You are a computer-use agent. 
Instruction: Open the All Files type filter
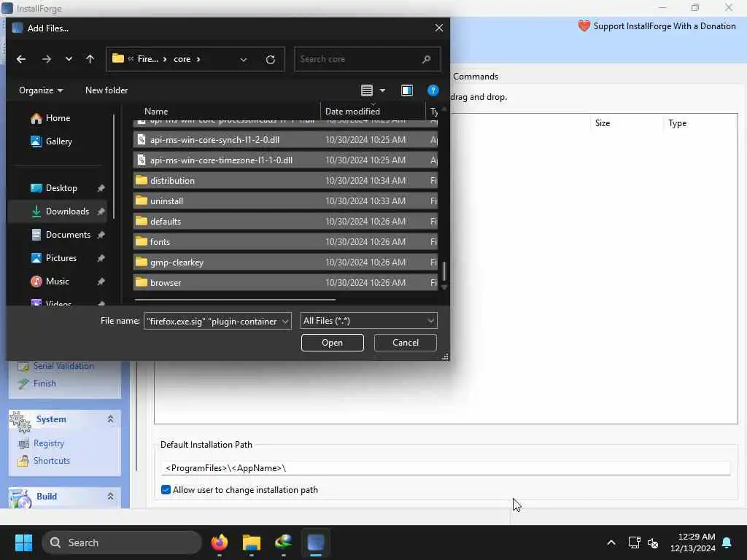click(x=368, y=321)
